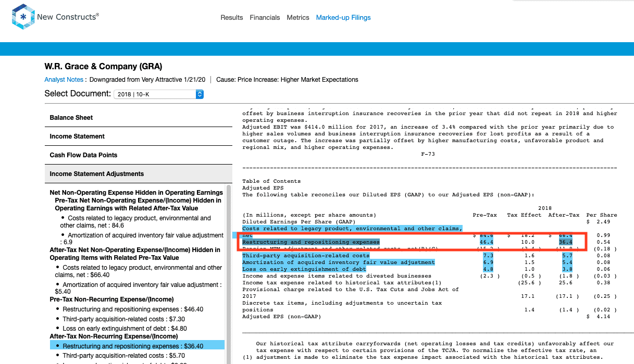The width and height of the screenshot is (634, 364).
Task: Click the 'Downgraded from Very Attractive 1/21/20' note
Action: (x=147, y=80)
